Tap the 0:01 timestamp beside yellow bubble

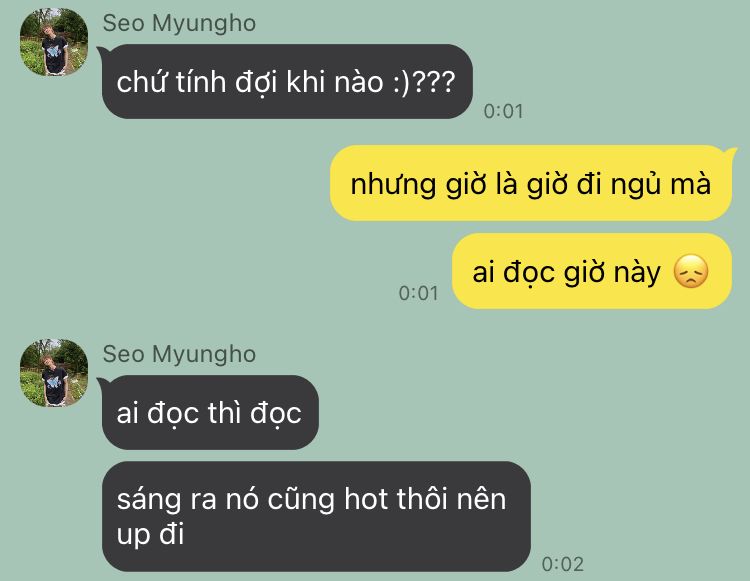click(419, 293)
